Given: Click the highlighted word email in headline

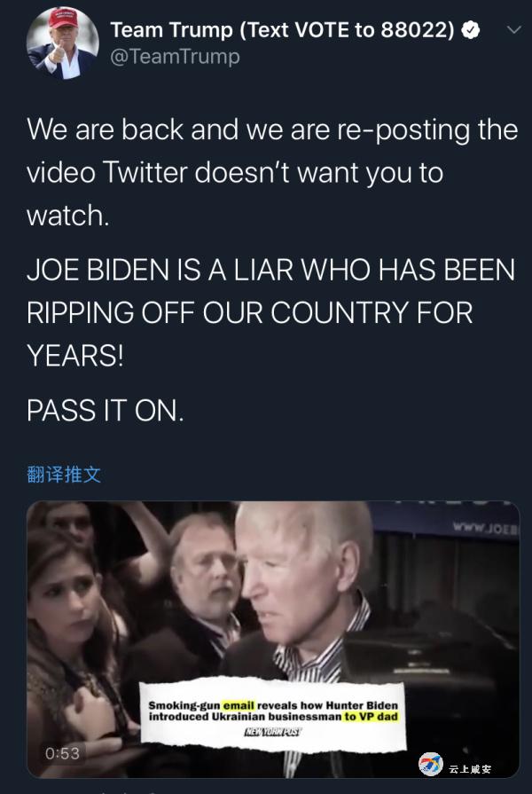Looking at the screenshot, I should (x=239, y=705).
